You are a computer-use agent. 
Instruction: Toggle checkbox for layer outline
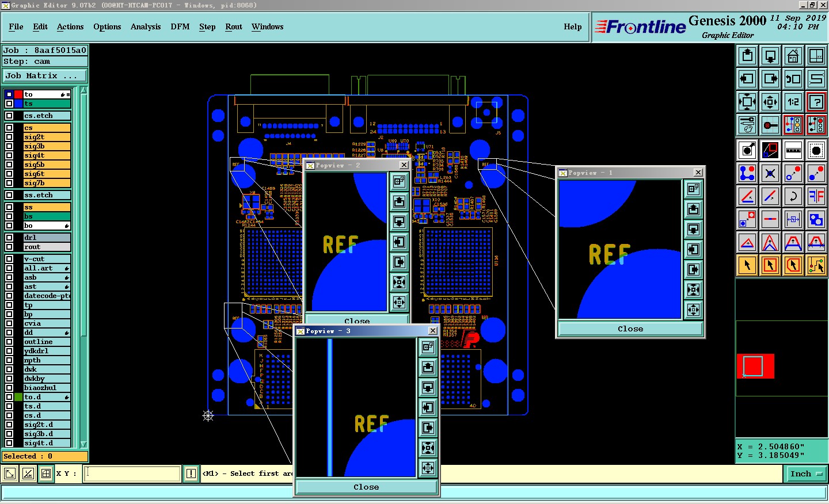click(9, 342)
